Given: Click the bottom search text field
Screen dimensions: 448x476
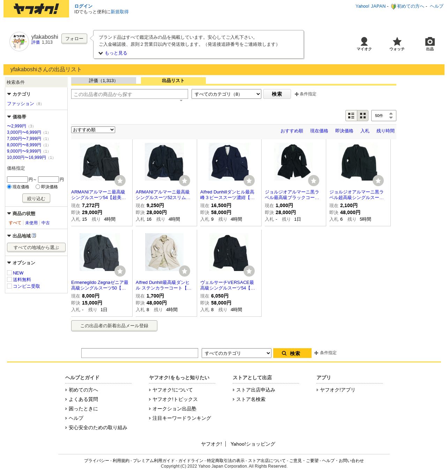Looking at the screenshot, I should (140, 353).
